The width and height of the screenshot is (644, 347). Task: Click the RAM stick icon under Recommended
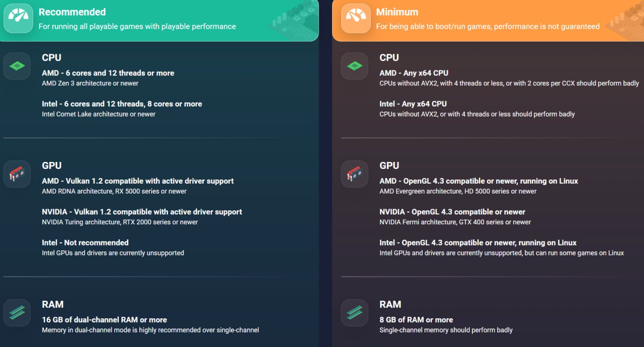17,313
